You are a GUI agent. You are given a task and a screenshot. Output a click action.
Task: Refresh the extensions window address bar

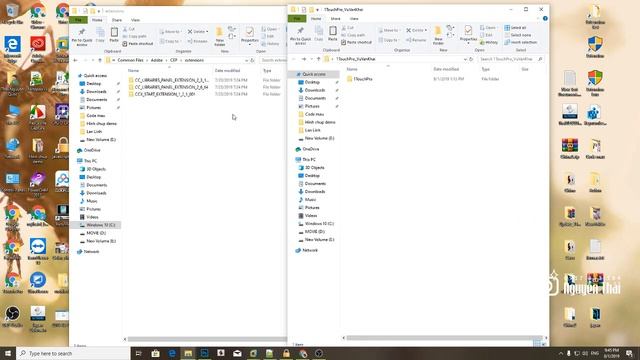coord(252,60)
